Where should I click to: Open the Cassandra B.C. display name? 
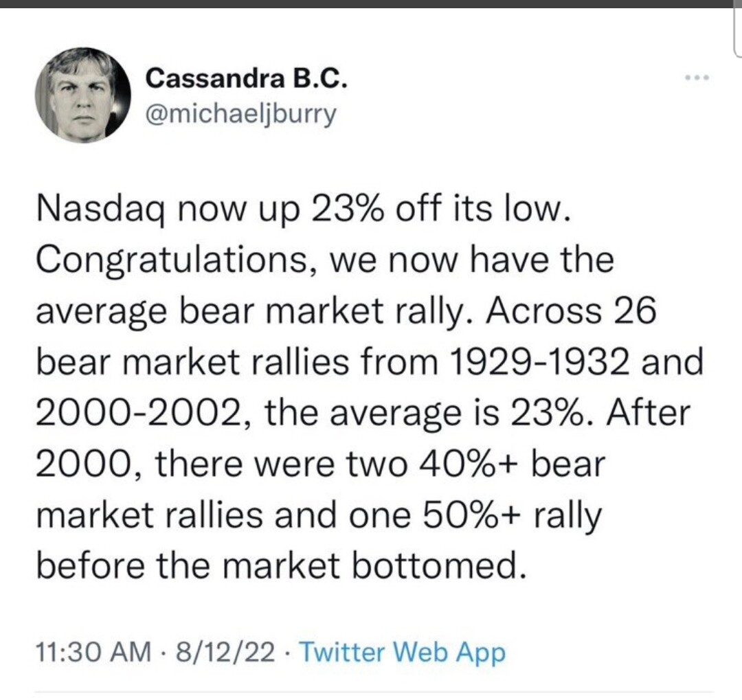pos(247,78)
